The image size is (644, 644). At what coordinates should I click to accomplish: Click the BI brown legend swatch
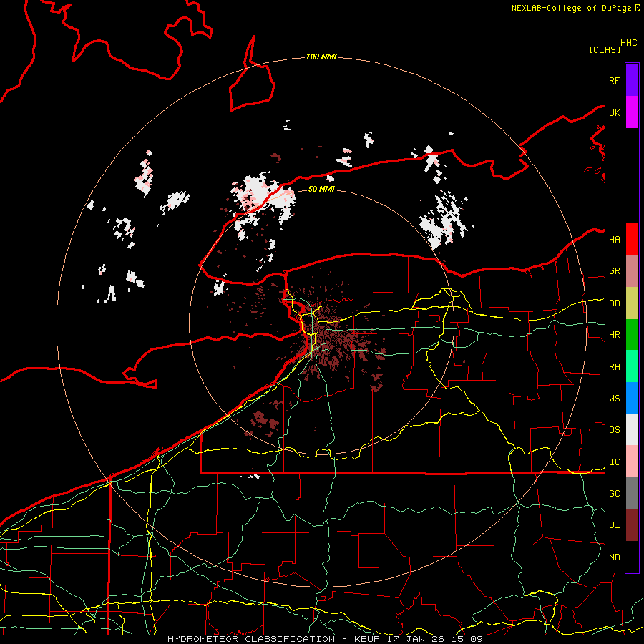632,525
